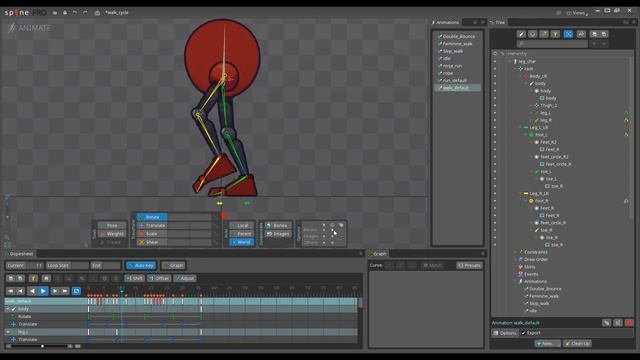Select the World axes option
This screenshot has height=360, width=640.
pyautogui.click(x=241, y=242)
